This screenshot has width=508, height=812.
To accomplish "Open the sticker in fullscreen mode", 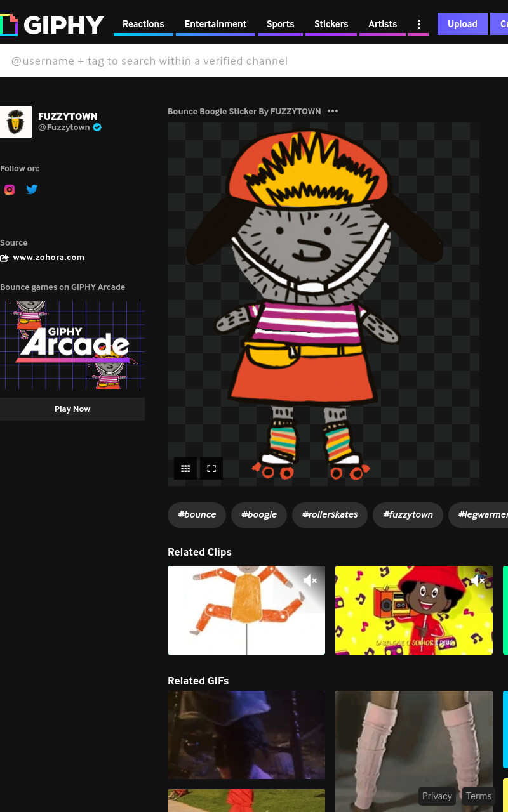I will coord(211,469).
